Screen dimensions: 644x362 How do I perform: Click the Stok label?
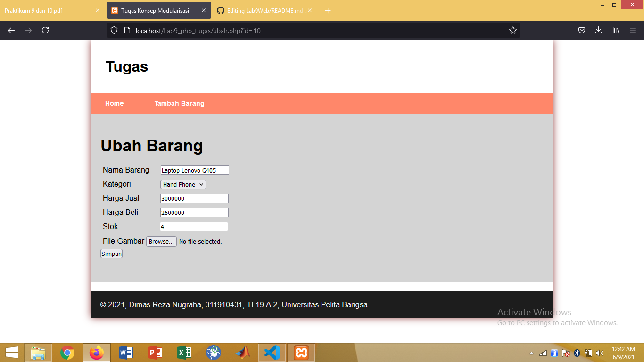[x=110, y=227]
